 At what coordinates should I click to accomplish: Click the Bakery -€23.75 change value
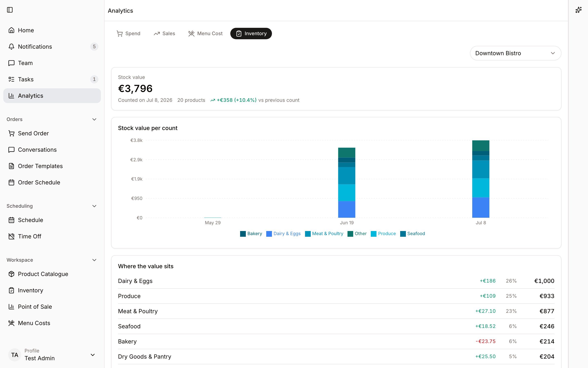pyautogui.click(x=485, y=341)
